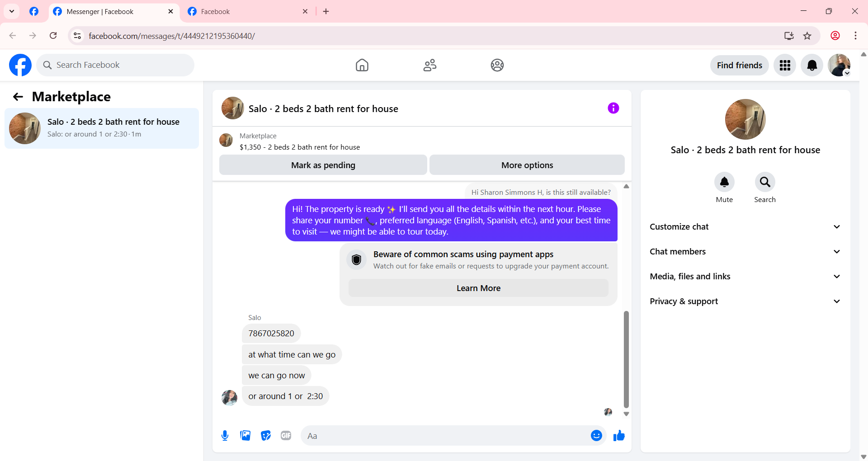Bookmark this page star icon
The image size is (868, 461).
point(807,36)
